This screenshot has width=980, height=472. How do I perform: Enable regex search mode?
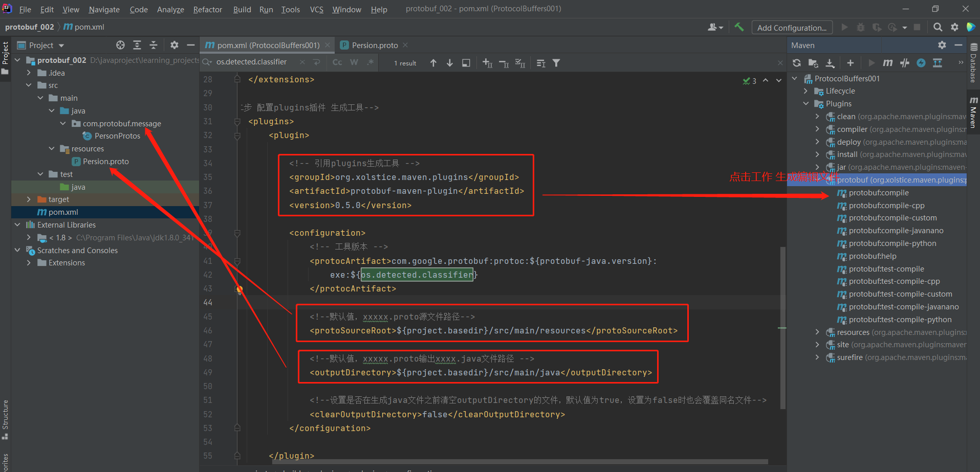pos(370,62)
